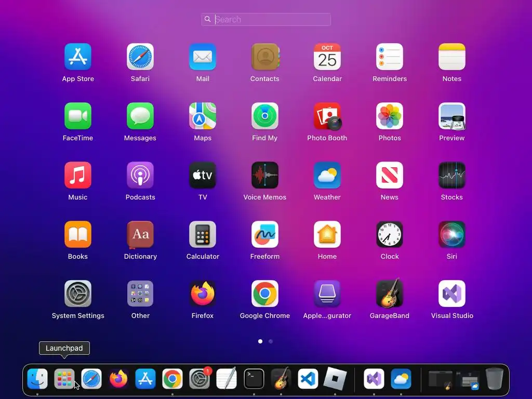Viewport: 532px width, 399px height.
Task: Open the Notes app
Action: point(452,57)
